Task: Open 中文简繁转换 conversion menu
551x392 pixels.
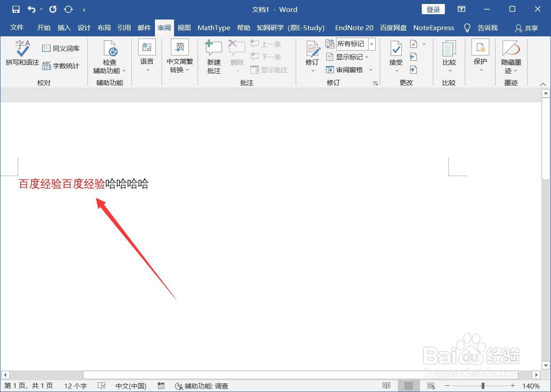Action: click(x=180, y=56)
